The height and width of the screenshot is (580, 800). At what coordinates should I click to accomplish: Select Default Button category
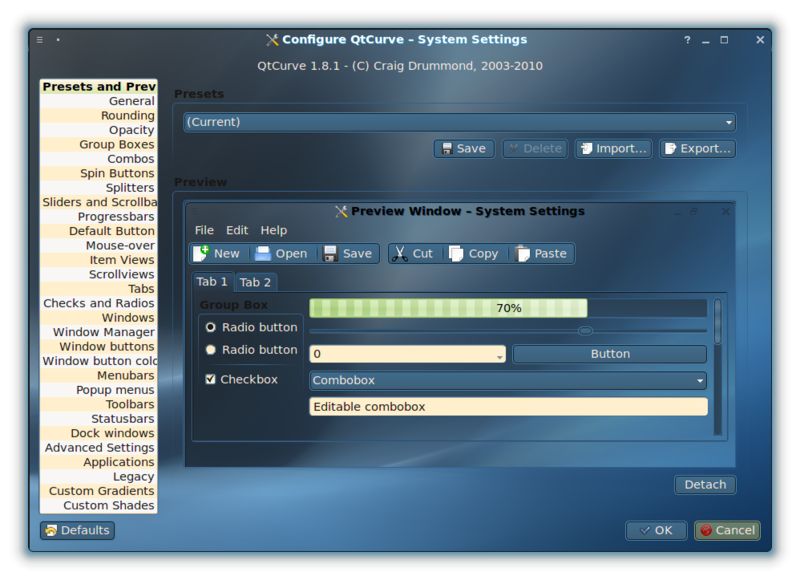(98, 231)
